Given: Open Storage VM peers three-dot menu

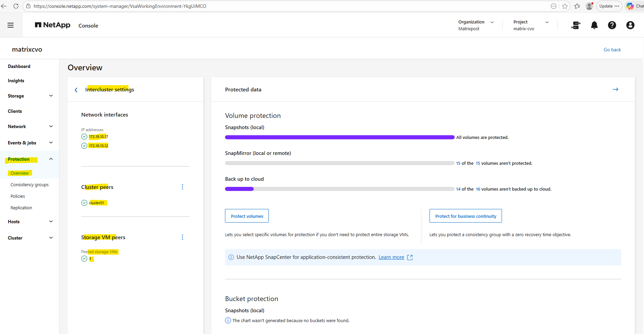Looking at the screenshot, I should pyautogui.click(x=182, y=237).
